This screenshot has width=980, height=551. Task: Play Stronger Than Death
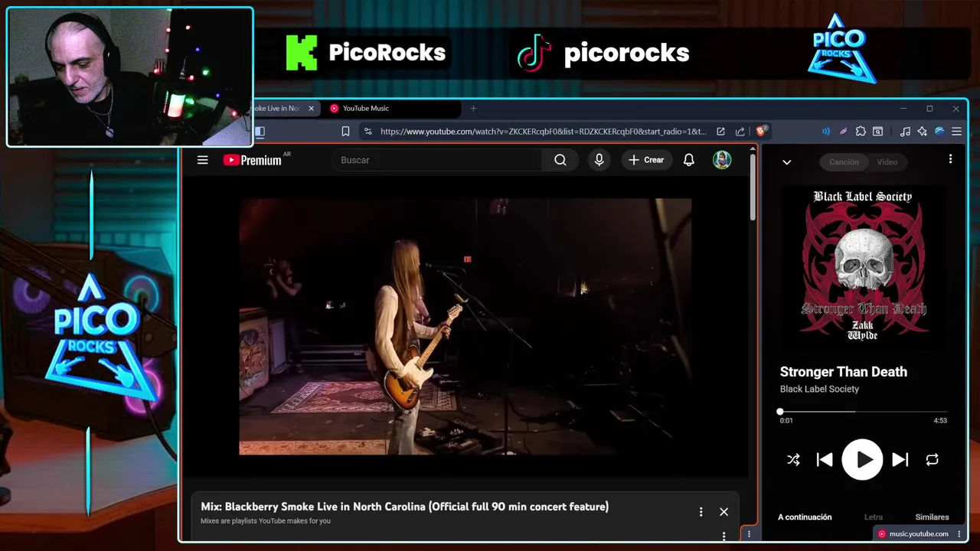[x=863, y=460]
